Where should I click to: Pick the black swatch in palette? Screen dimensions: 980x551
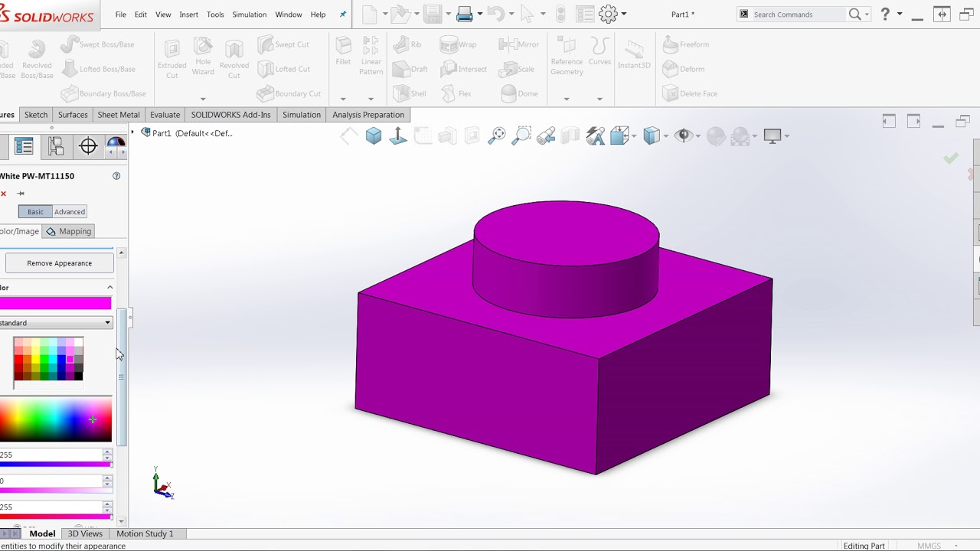coord(78,376)
